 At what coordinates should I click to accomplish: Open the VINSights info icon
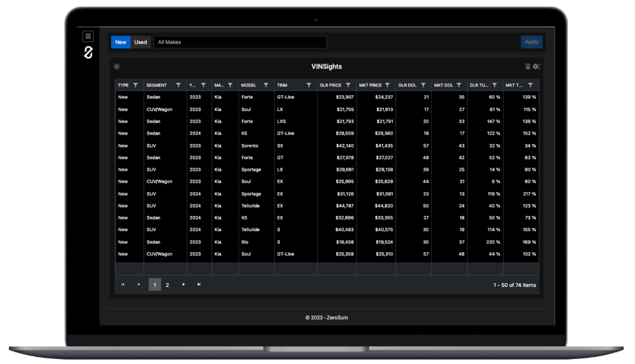[117, 66]
